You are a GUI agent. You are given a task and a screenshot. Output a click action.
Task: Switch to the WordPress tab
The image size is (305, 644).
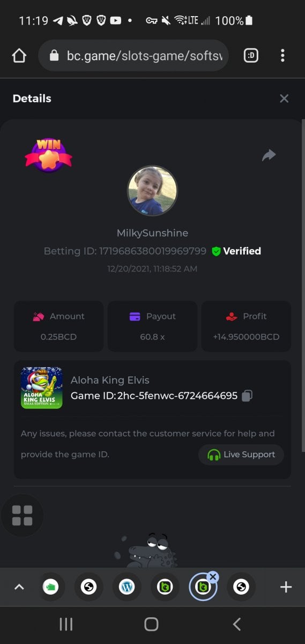[x=127, y=587]
